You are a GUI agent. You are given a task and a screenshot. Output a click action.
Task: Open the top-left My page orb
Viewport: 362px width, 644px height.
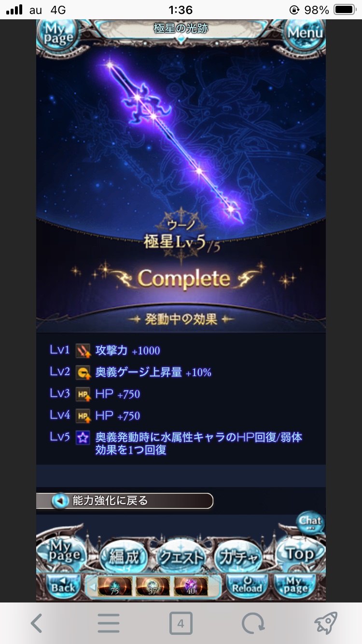pyautogui.click(x=58, y=33)
